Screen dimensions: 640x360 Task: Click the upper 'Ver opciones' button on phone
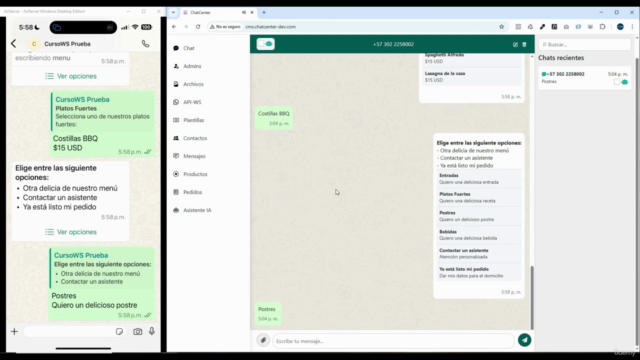pos(71,76)
